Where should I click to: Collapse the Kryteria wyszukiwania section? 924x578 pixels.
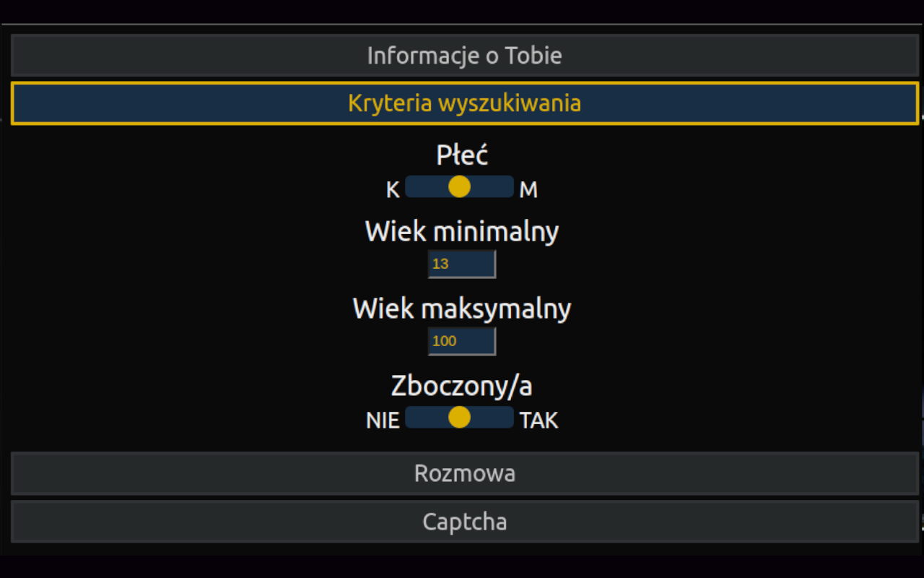point(464,103)
